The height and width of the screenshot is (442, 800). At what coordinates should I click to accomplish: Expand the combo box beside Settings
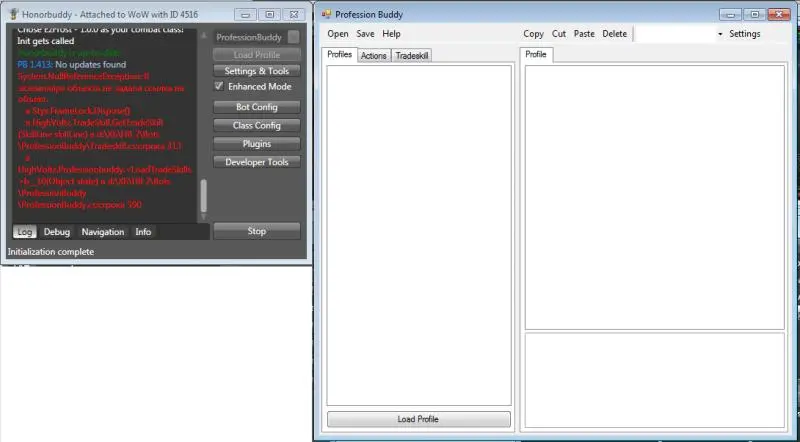(720, 34)
